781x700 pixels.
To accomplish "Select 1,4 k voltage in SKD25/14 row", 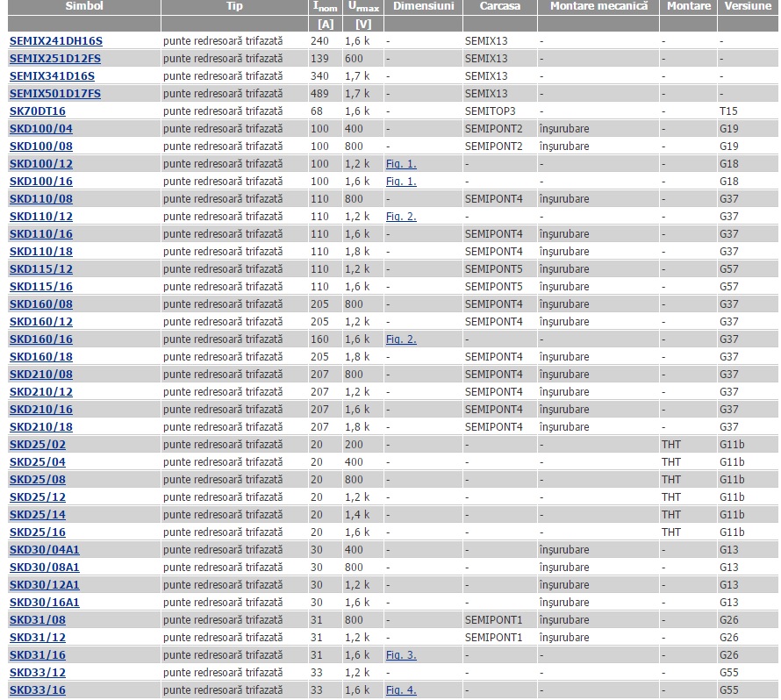I will coord(357,515).
